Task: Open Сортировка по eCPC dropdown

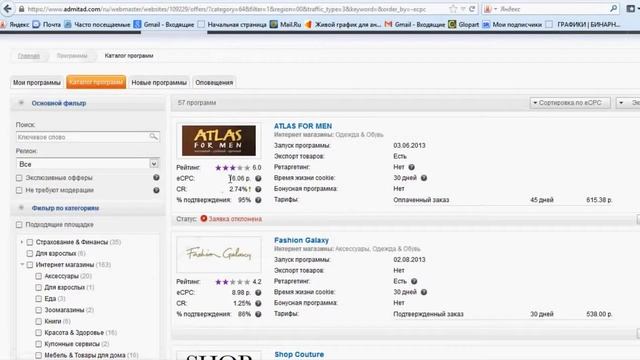Action: pyautogui.click(x=570, y=103)
